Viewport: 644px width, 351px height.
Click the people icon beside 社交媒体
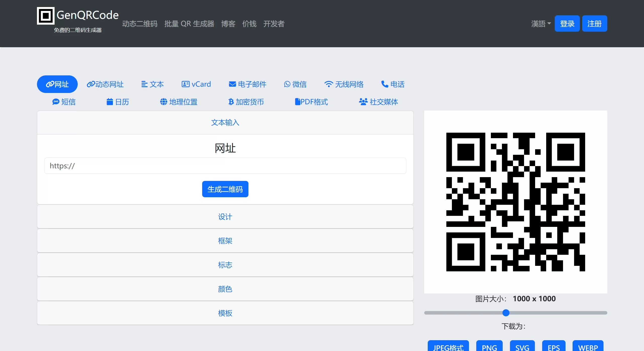(x=363, y=102)
